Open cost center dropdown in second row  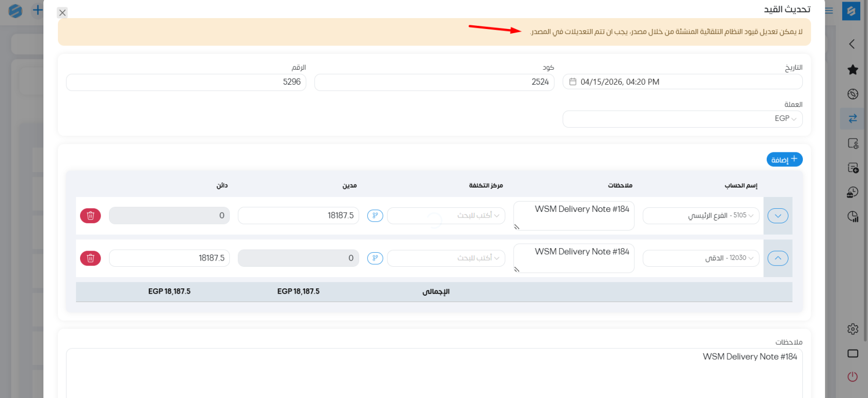(x=446, y=258)
